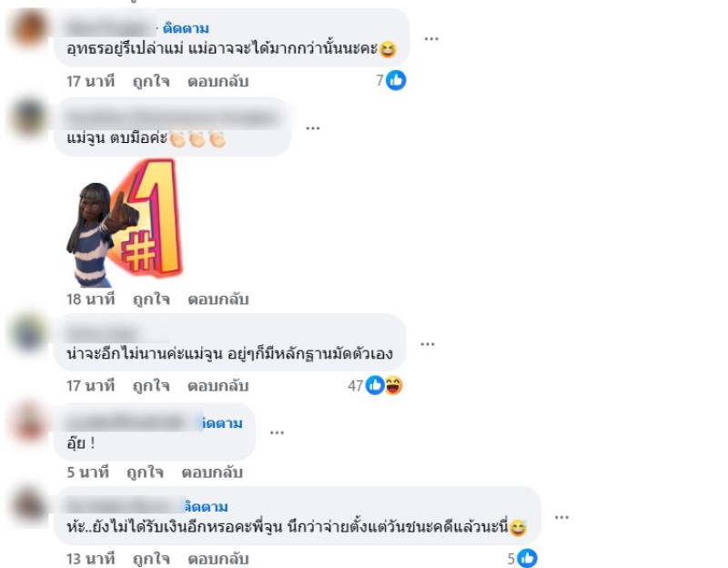Click the like thumb icon beside count 7
Screen dimensions: 728x568
pyautogui.click(x=396, y=80)
